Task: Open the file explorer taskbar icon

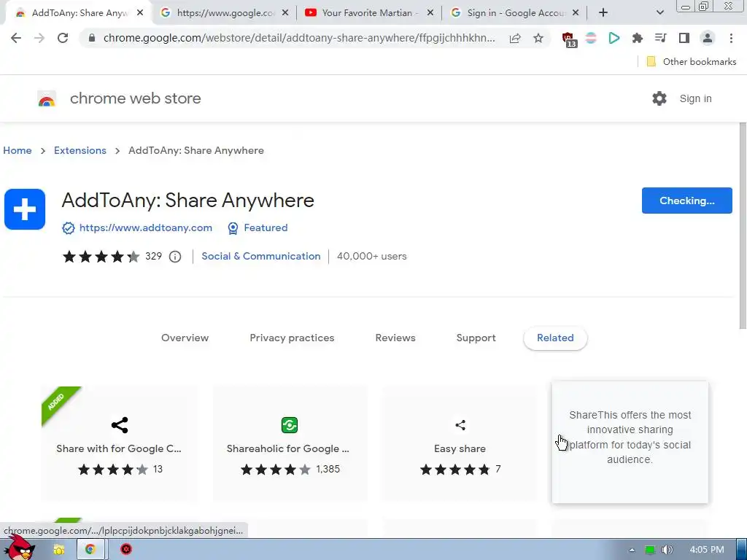Action: 58,550
